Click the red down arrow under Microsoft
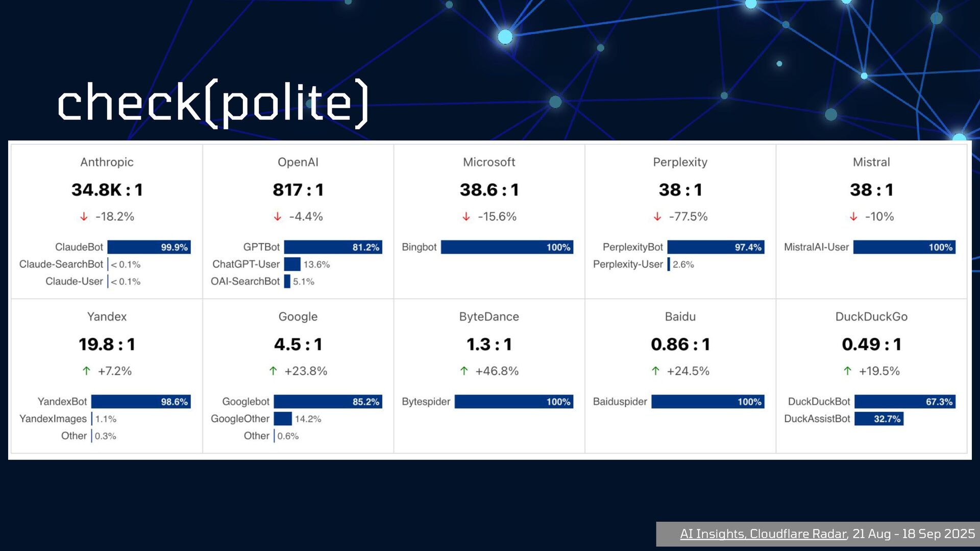Image resolution: width=980 pixels, height=551 pixels. coord(466,217)
